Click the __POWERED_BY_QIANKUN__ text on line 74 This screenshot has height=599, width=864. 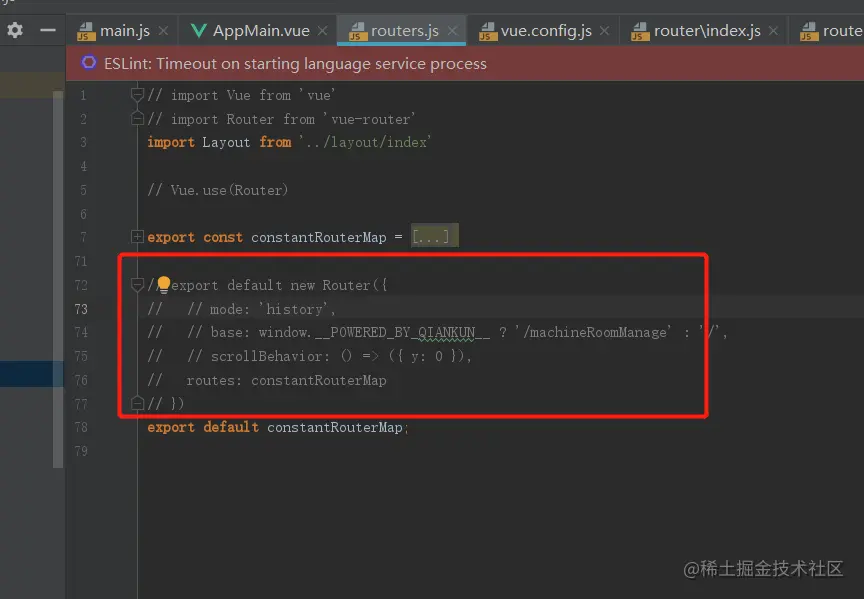(402, 333)
